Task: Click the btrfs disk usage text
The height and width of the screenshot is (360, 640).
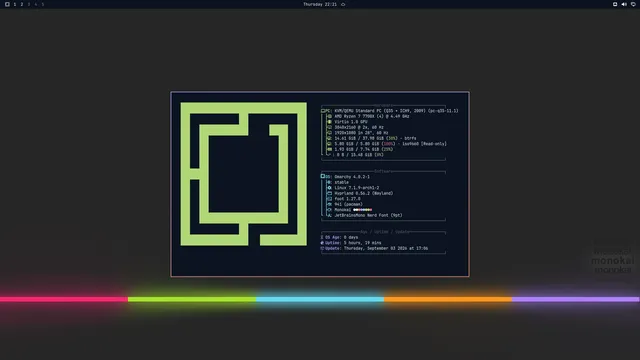Action: pyautogui.click(x=376, y=138)
